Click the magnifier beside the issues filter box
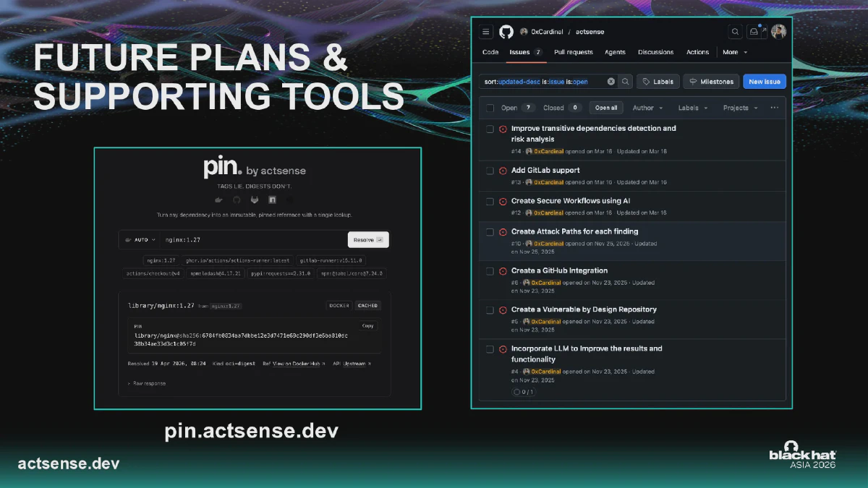The image size is (868, 488). click(626, 82)
